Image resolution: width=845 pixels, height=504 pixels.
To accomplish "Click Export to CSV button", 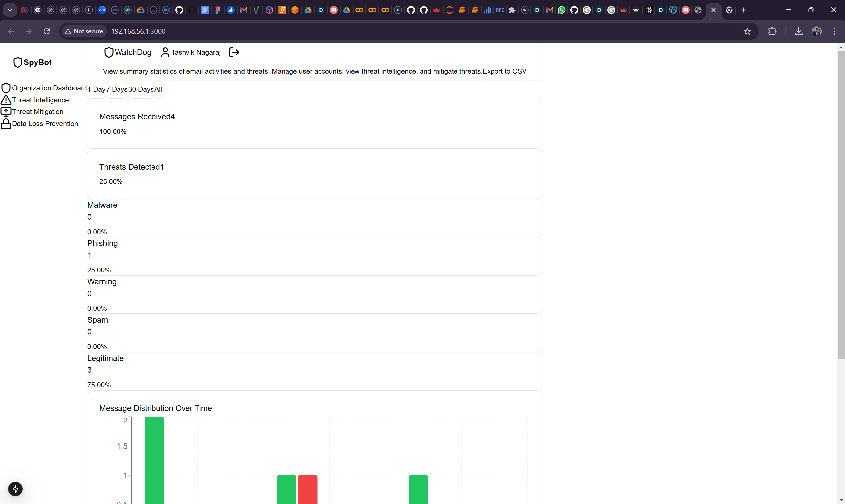I will (x=504, y=71).
